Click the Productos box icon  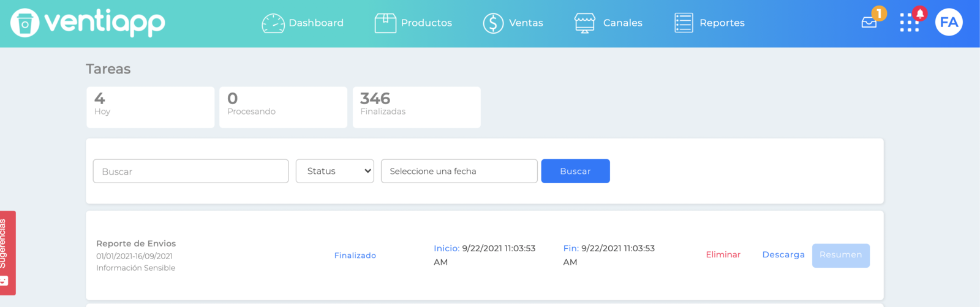pyautogui.click(x=385, y=23)
